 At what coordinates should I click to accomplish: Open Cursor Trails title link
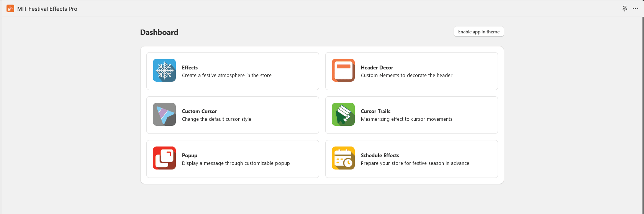tap(375, 111)
